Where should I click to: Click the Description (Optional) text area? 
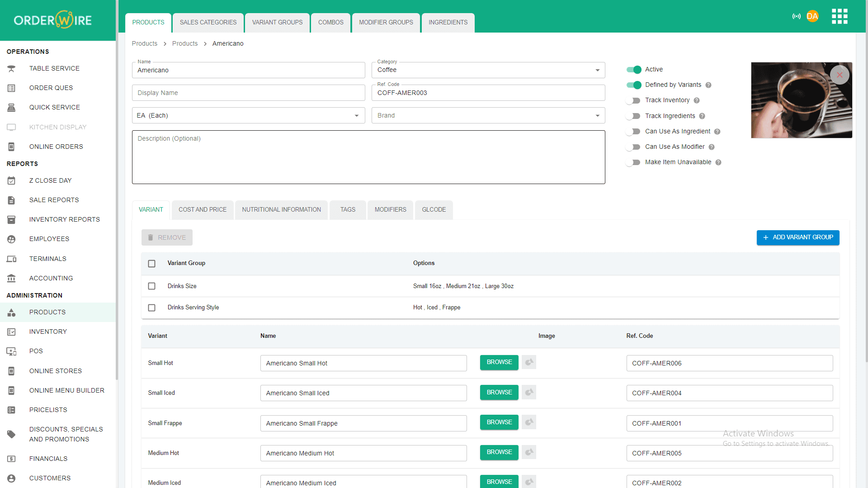tap(368, 157)
